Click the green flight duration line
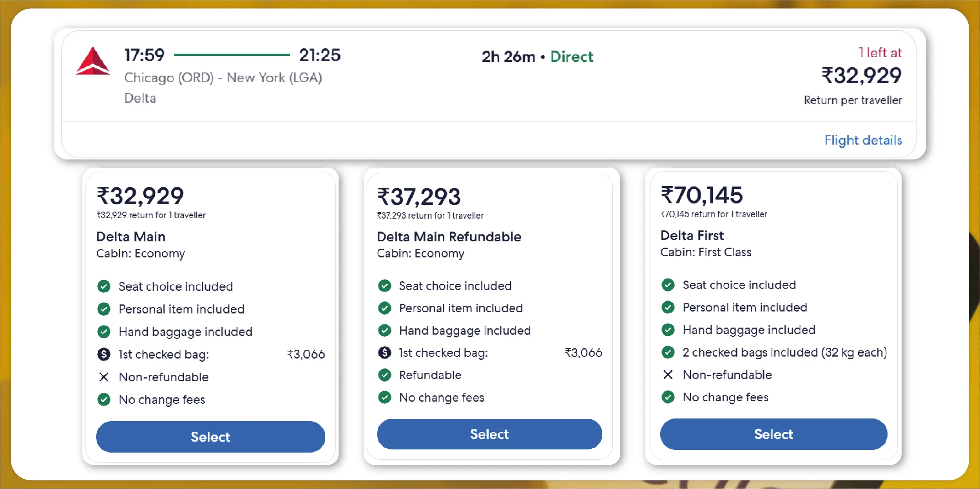This screenshot has height=489, width=980. point(232,55)
